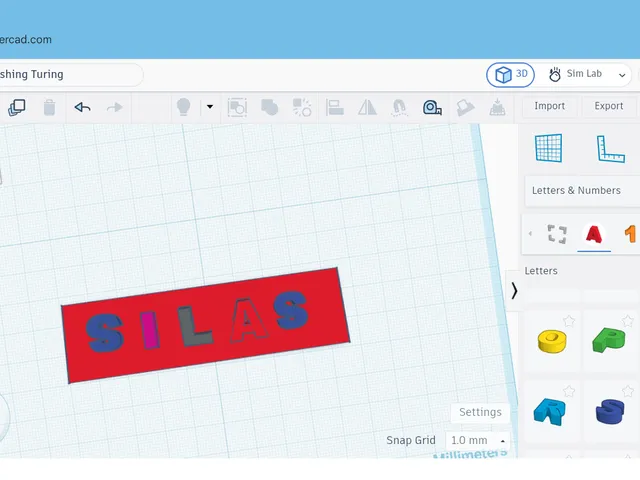Click the Ruler tape measure icon
Image resolution: width=640 pixels, height=480 pixels.
(432, 108)
